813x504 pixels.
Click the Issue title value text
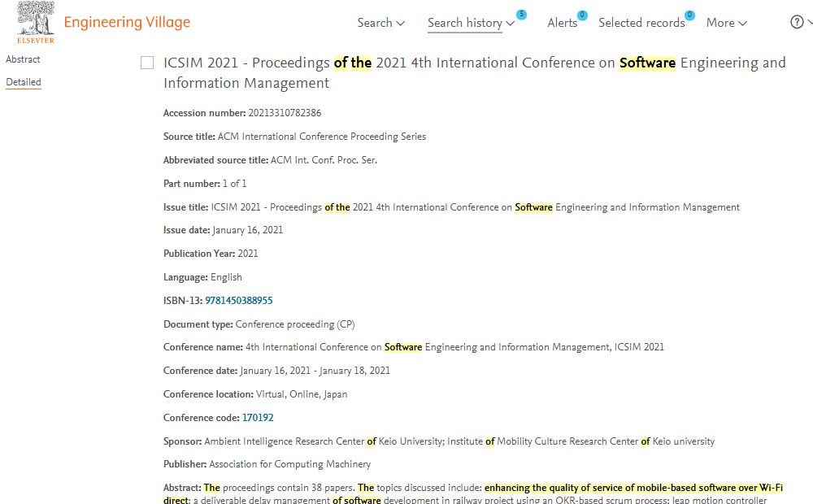click(475, 207)
